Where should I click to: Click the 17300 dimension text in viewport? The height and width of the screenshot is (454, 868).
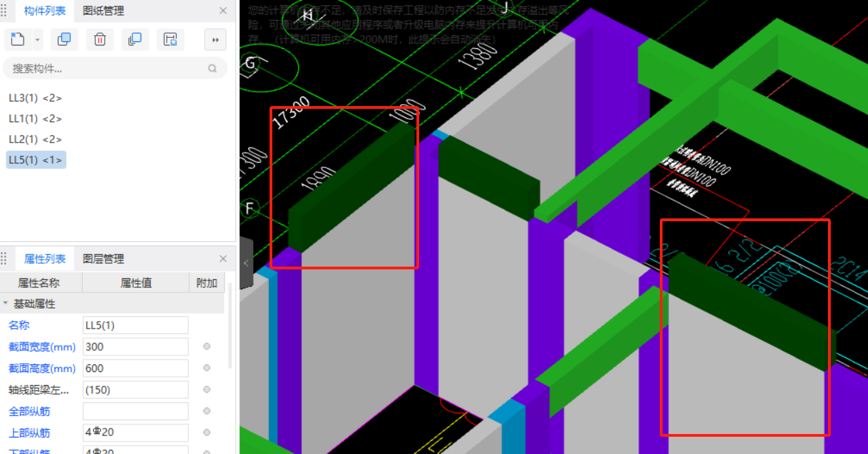[x=291, y=113]
